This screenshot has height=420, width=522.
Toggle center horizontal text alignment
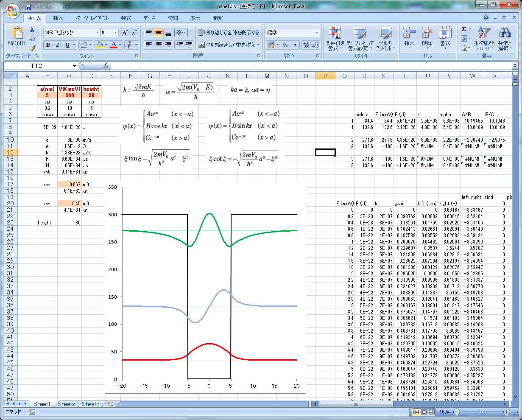158,45
